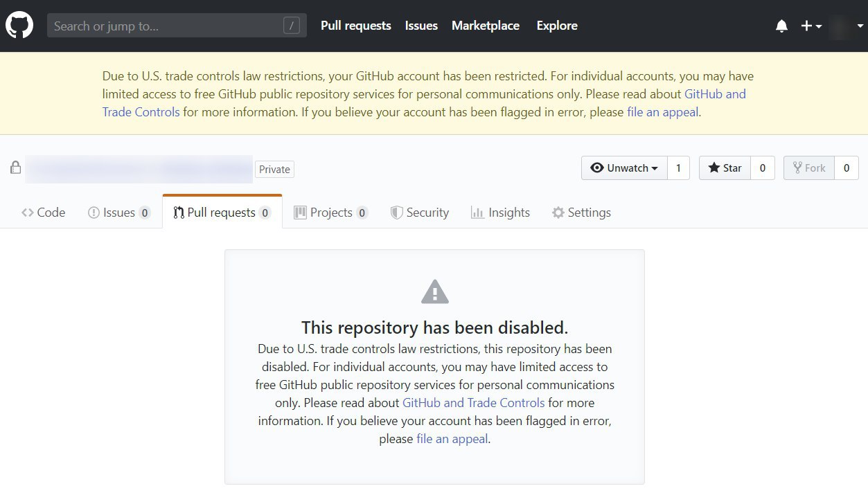The width and height of the screenshot is (868, 504).
Task: Click the slash shortcut key icon
Action: click(x=292, y=26)
